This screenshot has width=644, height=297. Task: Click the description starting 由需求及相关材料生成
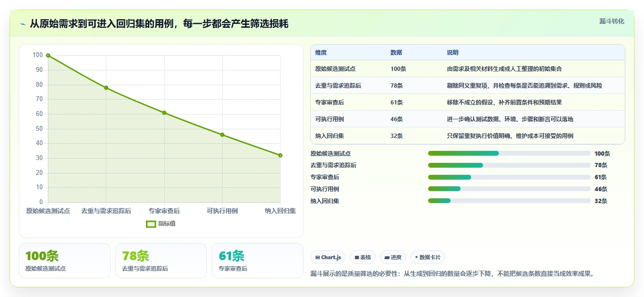pos(504,69)
